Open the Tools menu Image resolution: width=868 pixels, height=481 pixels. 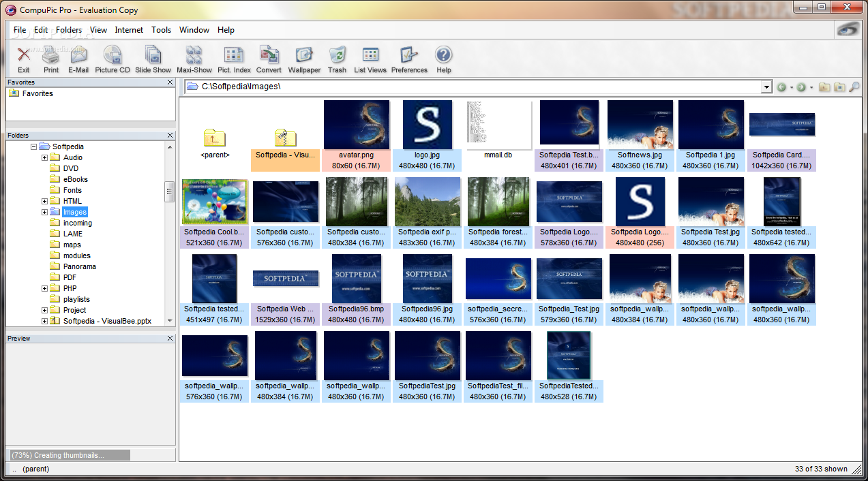tap(162, 30)
